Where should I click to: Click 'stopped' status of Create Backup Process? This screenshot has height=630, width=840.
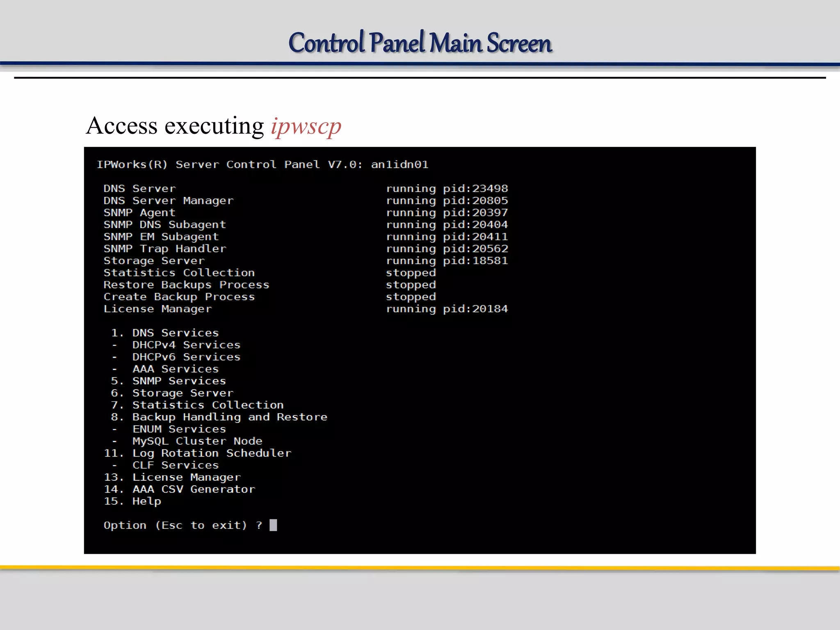[x=411, y=297]
